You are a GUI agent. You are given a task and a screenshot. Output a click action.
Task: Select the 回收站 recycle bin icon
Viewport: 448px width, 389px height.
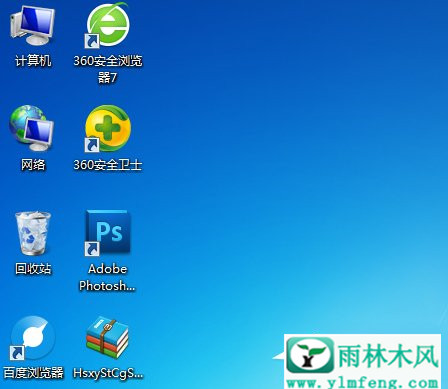[x=33, y=233]
